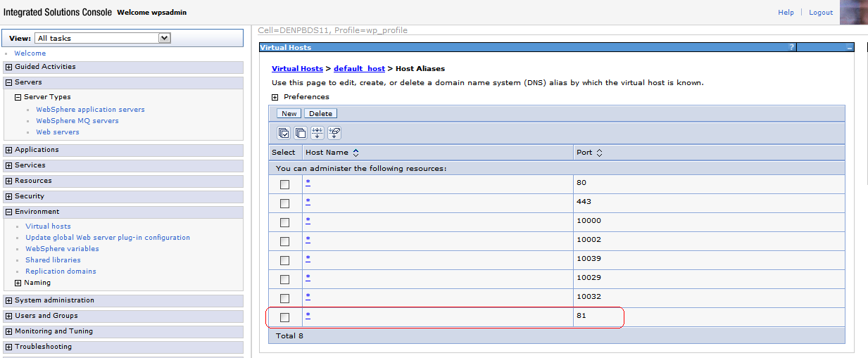Expand the Services section
This screenshot has height=358, width=868.
point(8,165)
